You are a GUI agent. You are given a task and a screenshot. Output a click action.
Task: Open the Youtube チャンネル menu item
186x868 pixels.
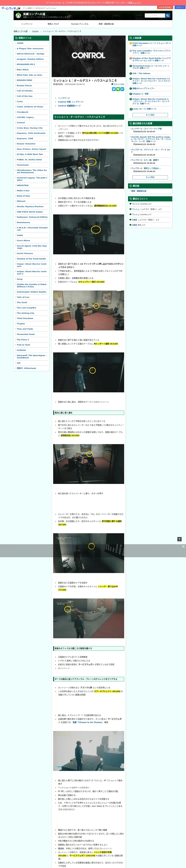click(80, 24)
